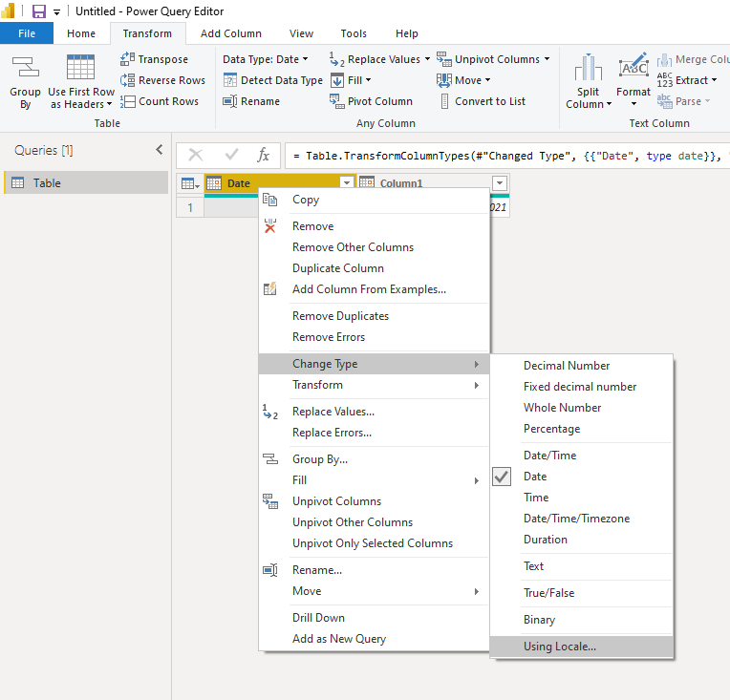This screenshot has width=730, height=700.
Task: Click the formula bar confirm checkmark icon
Action: coord(231,155)
